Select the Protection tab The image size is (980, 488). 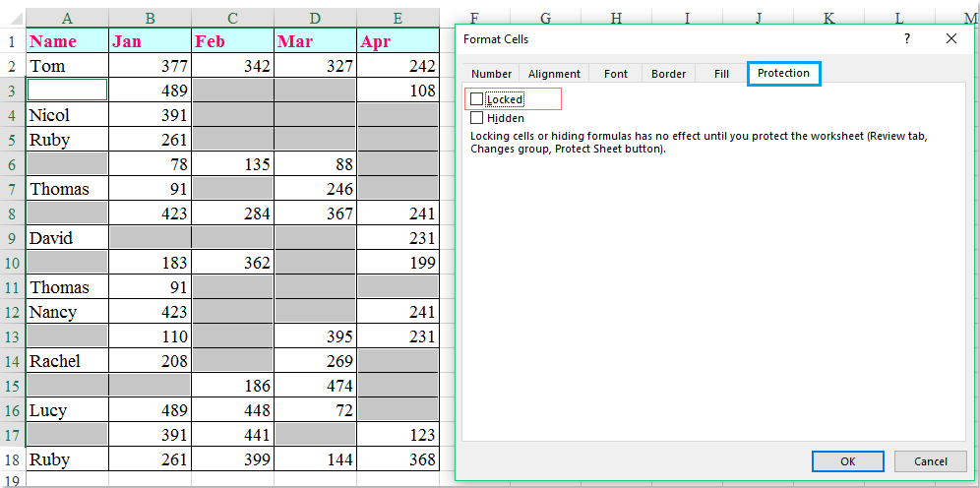(x=783, y=74)
